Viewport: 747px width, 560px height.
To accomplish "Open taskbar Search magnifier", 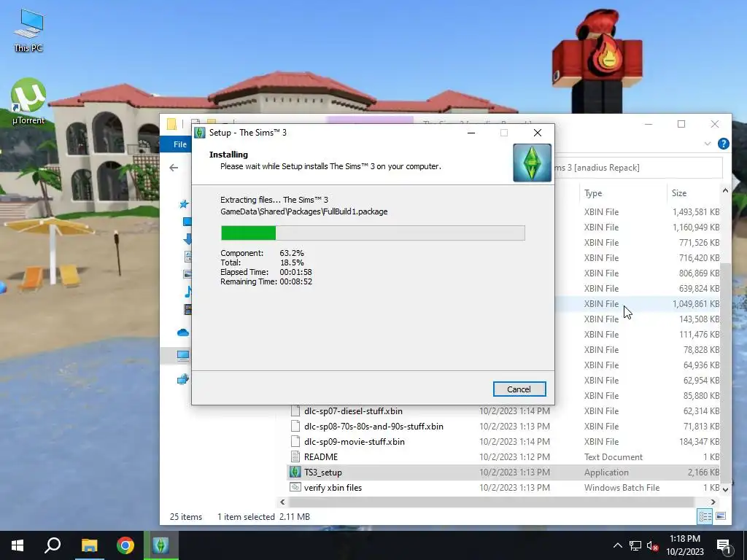I will (53, 545).
